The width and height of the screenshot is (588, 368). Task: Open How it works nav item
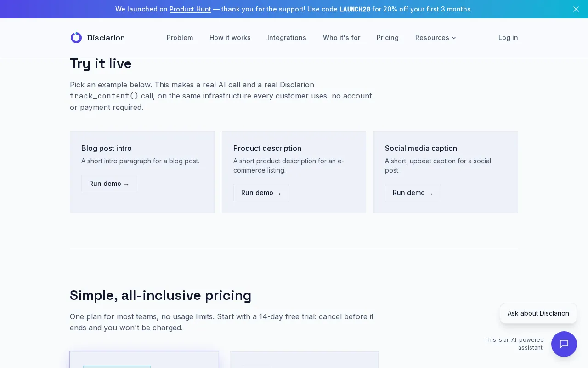[x=230, y=38]
